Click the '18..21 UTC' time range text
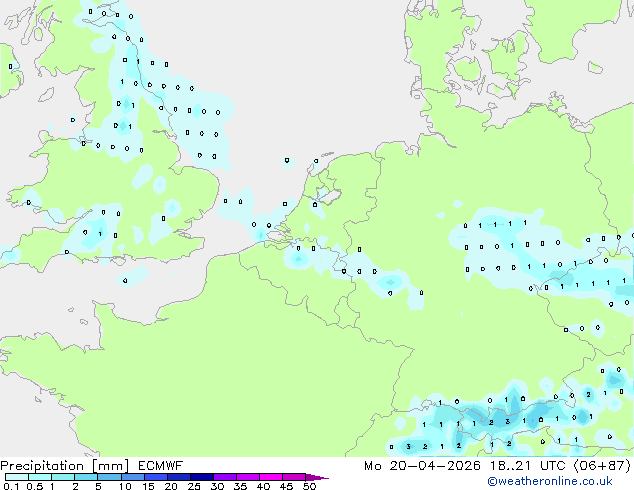This screenshot has width=634, height=490. coord(527,466)
